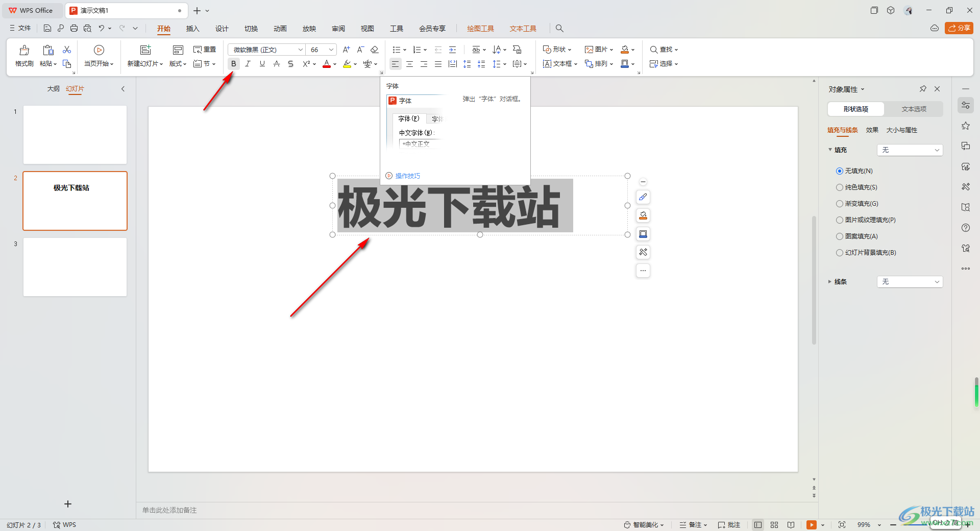Expand the Line section
This screenshot has height=531, width=980.
[830, 282]
